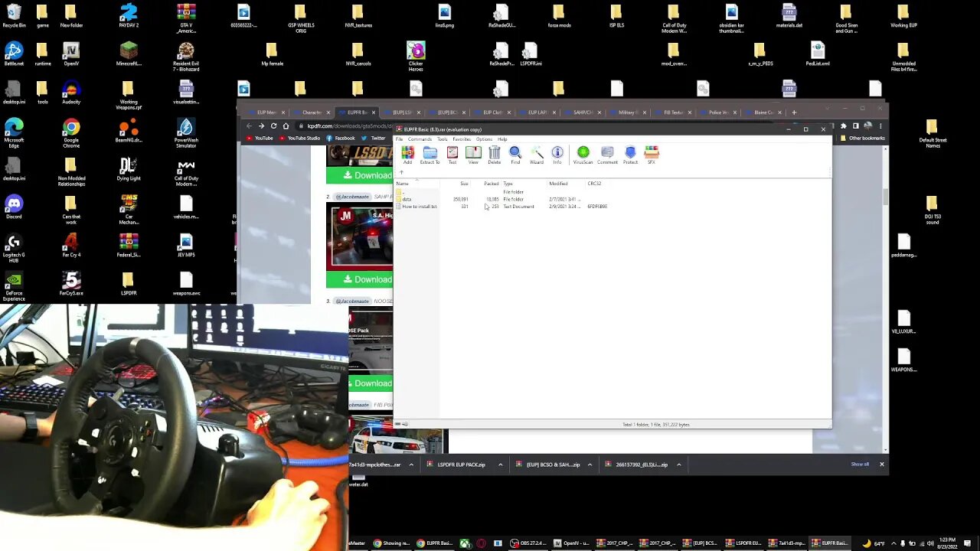
Task: Open the GeForce Experience desktop shortcut
Action: tap(14, 286)
